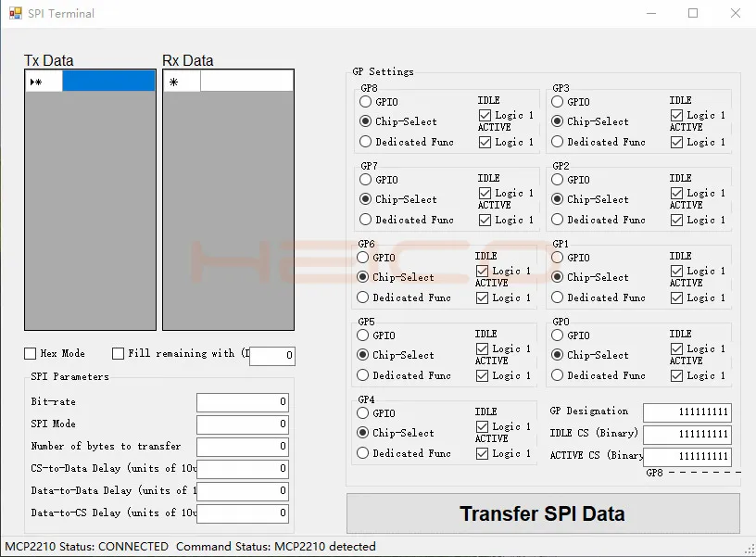This screenshot has height=557, width=756.
Task: Toggle GP1 IDLE Logic 1 checkbox
Action: click(676, 271)
